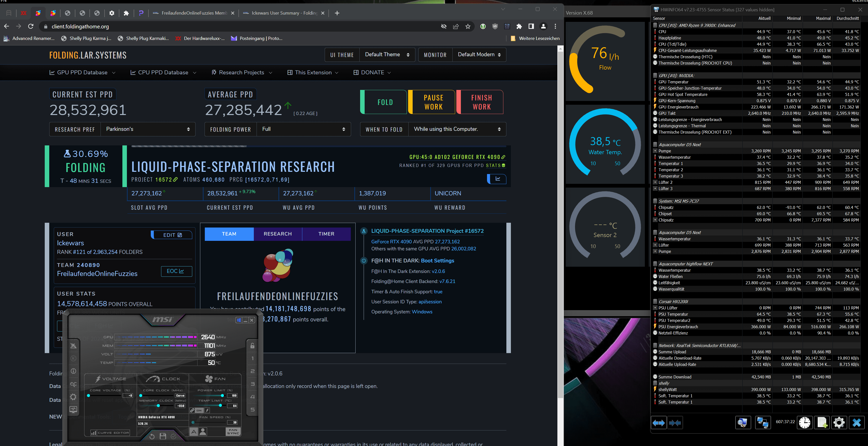Toggle Afterburner profile lock icon
The image size is (868, 446).
pyautogui.click(x=252, y=346)
